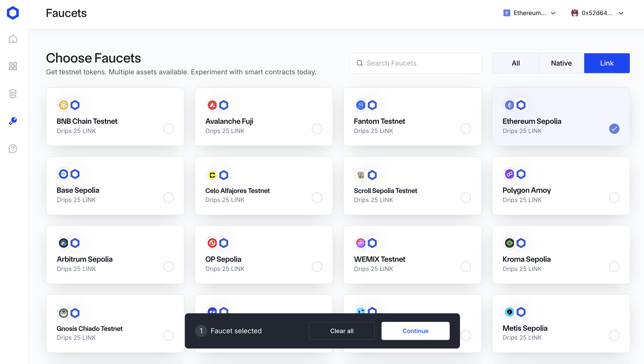Click the Chainlink hexagon logo

tap(13, 13)
